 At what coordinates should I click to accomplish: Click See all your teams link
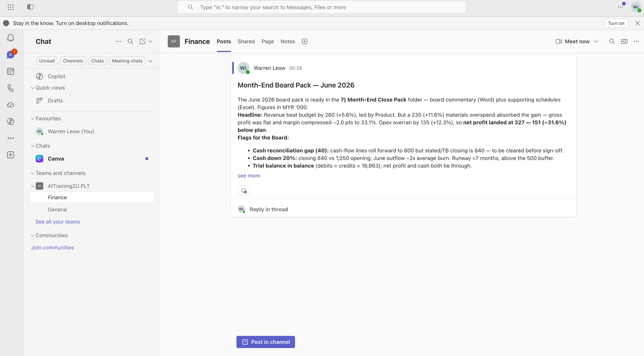tap(57, 222)
